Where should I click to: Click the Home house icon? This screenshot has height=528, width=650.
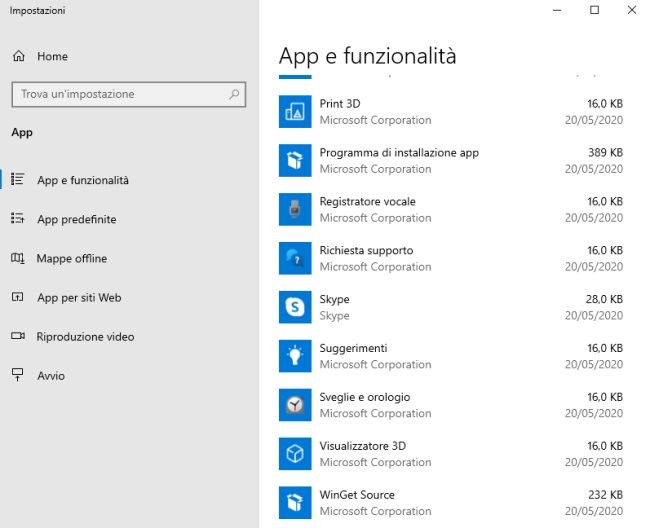tap(19, 56)
